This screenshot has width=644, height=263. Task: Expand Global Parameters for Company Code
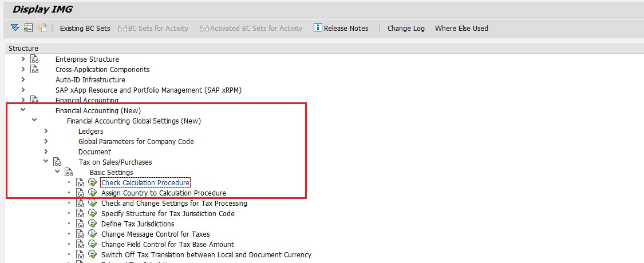click(46, 142)
